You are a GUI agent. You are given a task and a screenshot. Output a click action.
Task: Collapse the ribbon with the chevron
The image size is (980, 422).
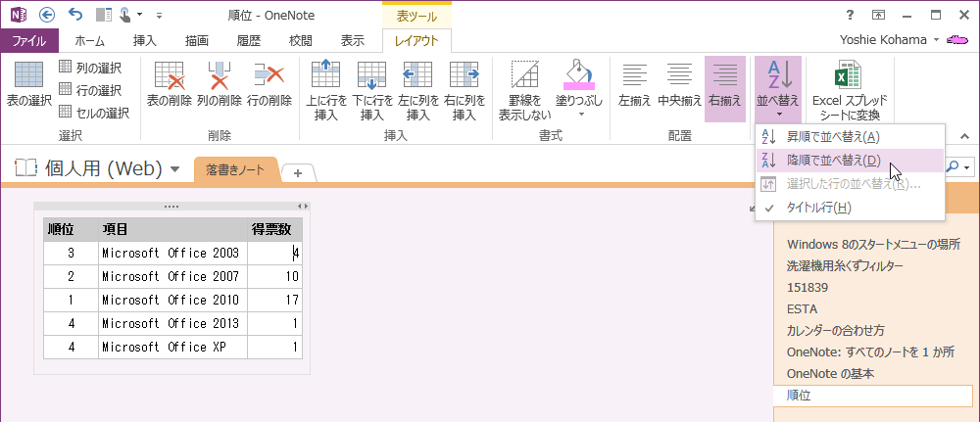click(x=964, y=136)
